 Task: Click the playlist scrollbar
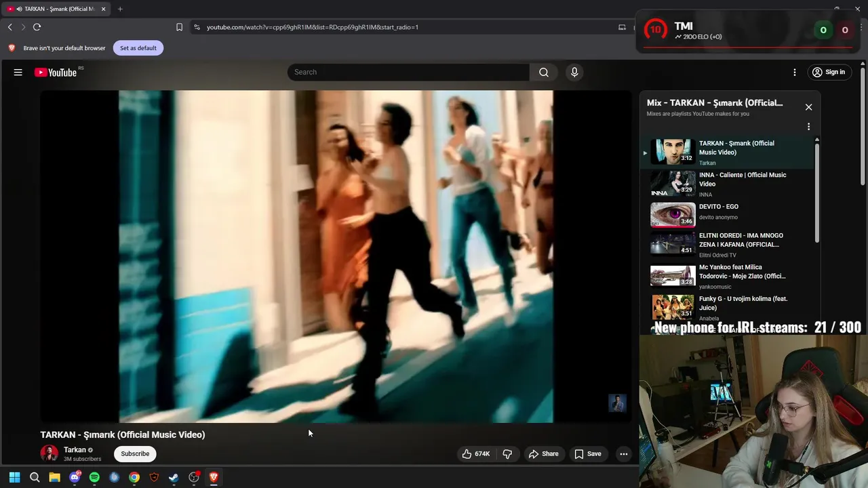817,191
